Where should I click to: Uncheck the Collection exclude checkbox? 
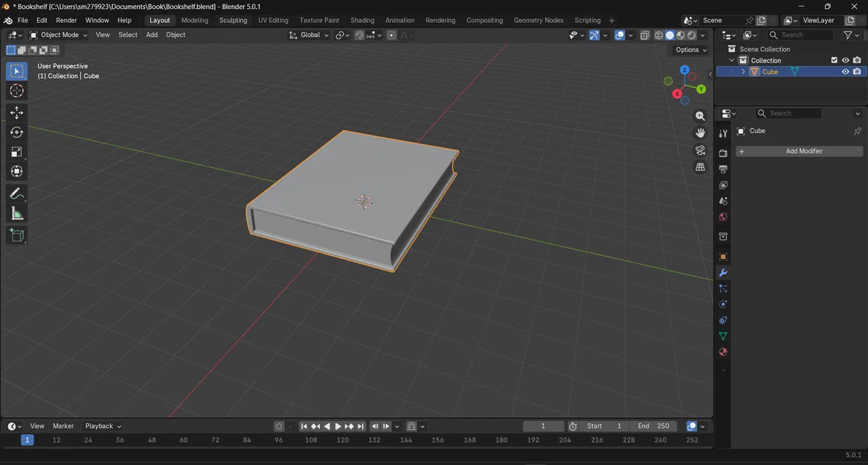(834, 60)
